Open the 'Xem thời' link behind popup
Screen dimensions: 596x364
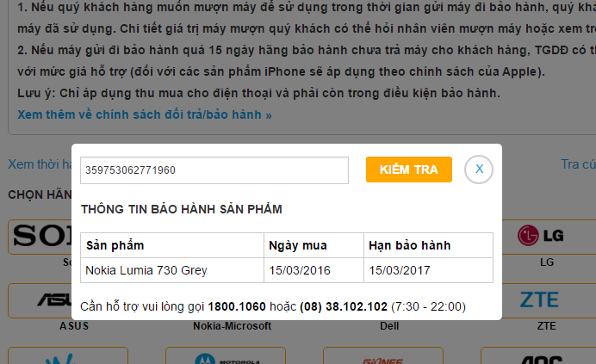tap(40, 164)
